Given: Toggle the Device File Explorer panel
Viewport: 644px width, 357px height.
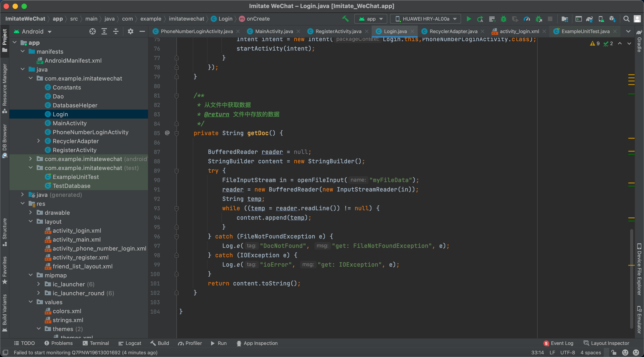Looking at the screenshot, I should pos(639,269).
